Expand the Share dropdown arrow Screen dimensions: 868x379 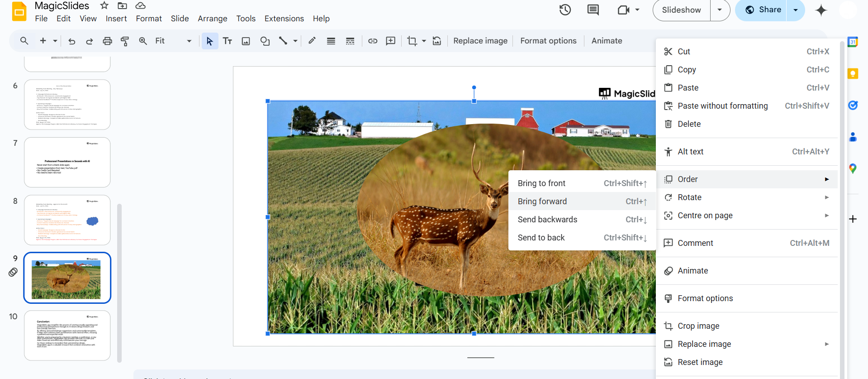tap(796, 10)
